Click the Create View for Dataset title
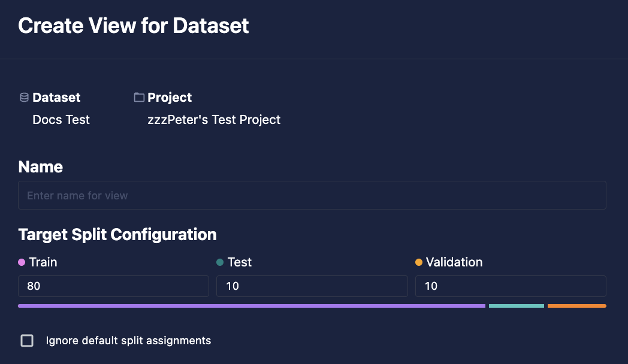 coord(134,26)
